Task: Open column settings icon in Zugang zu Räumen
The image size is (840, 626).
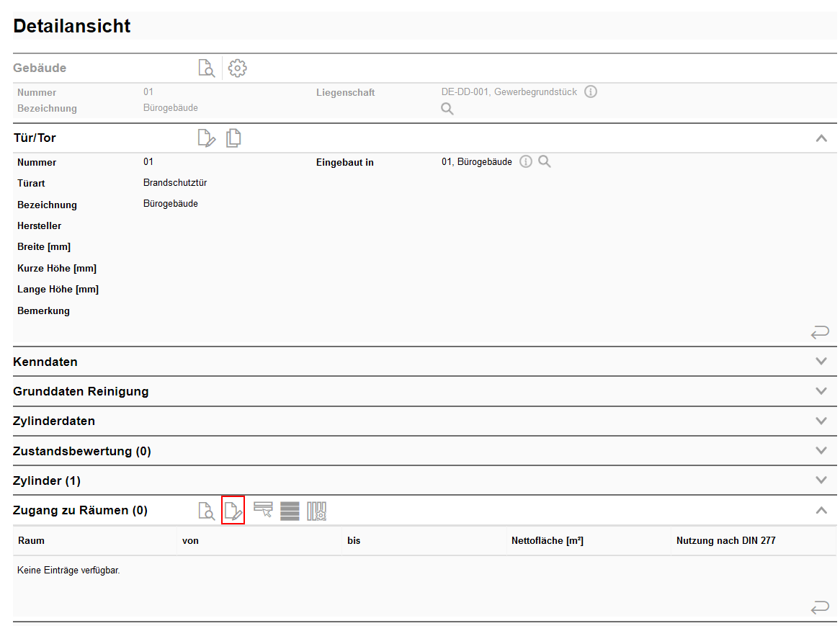Action: pos(317,511)
